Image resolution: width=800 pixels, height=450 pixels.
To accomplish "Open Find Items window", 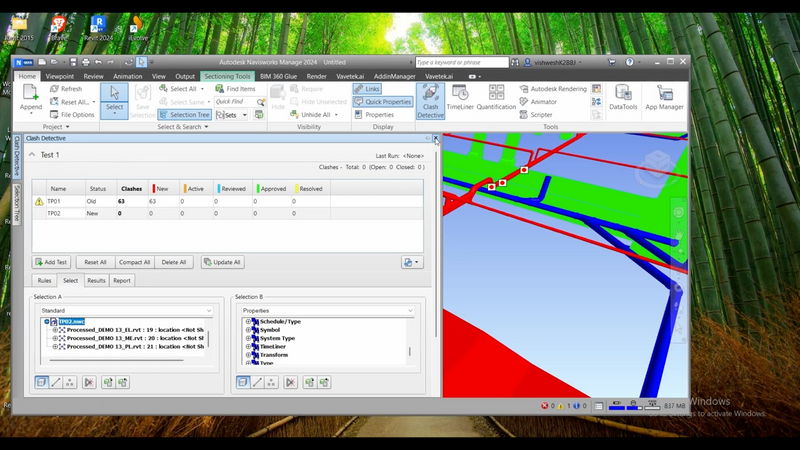I will point(235,89).
